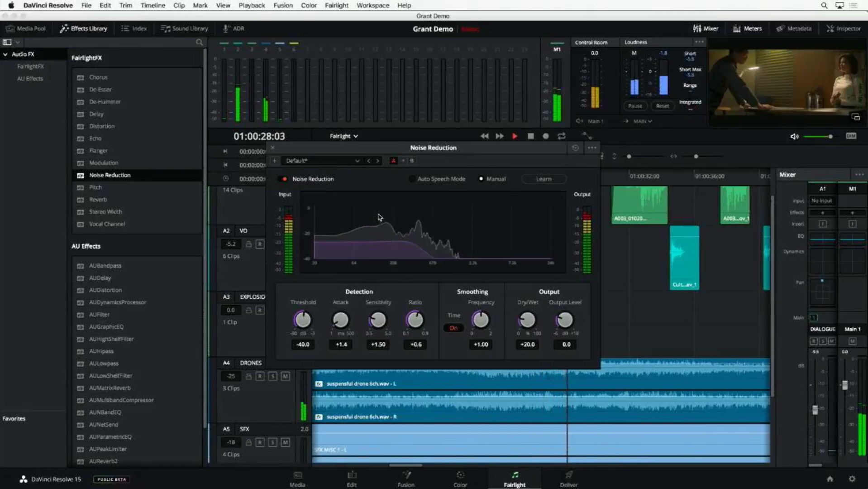Click the rewind transport button
The width and height of the screenshot is (868, 489).
(x=484, y=136)
